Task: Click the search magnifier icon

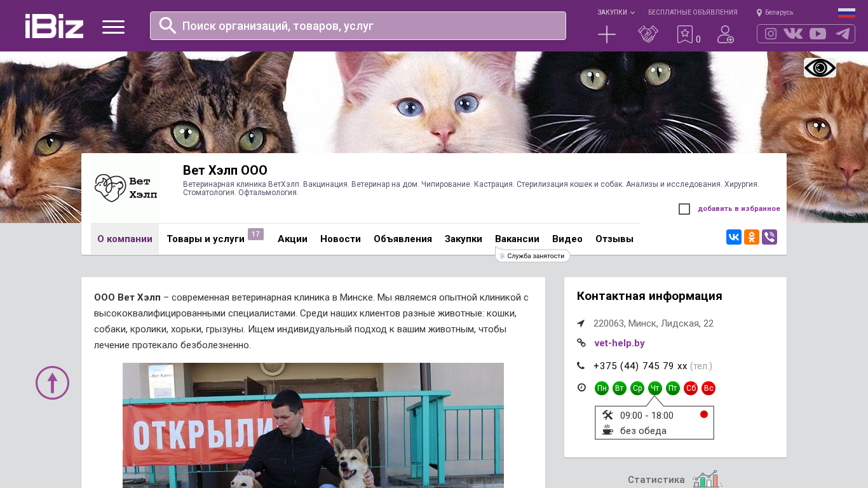Action: pos(168,25)
